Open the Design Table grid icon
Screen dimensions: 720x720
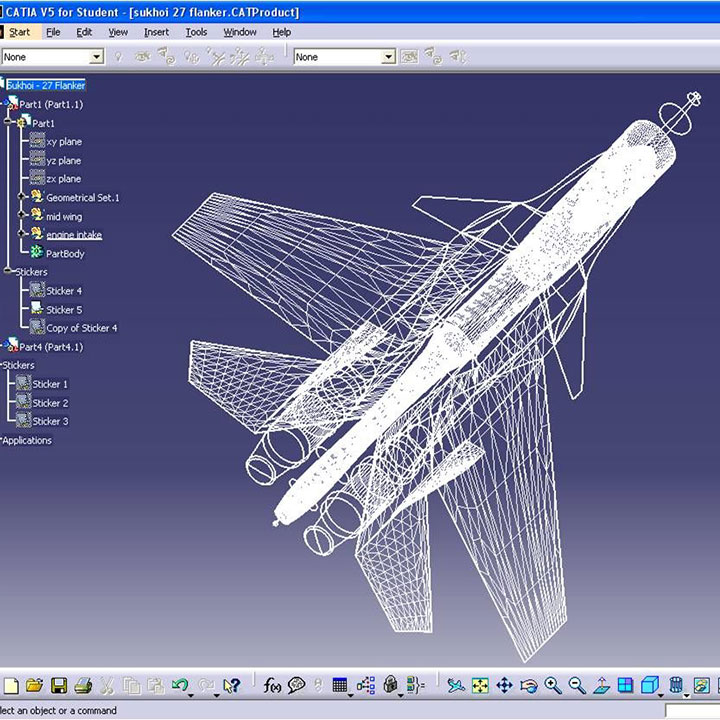pos(340,686)
